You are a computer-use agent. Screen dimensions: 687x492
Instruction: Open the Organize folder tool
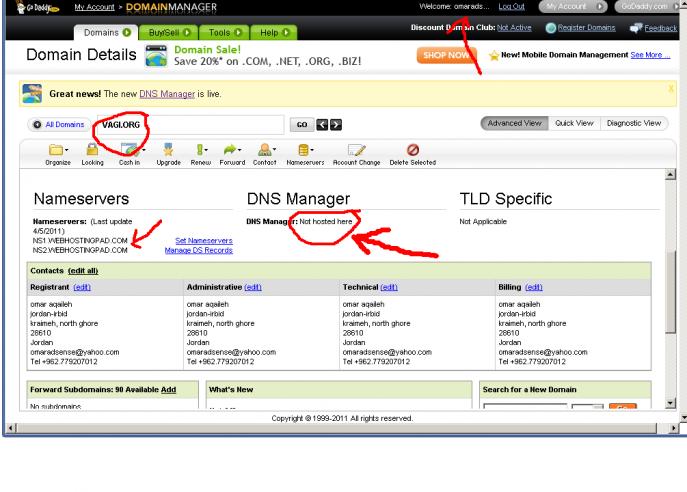point(56,150)
